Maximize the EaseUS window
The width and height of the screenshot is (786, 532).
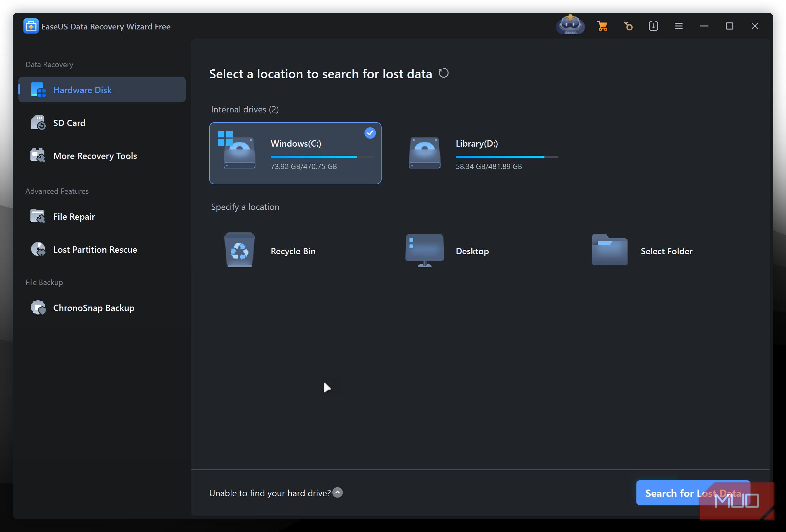click(729, 26)
